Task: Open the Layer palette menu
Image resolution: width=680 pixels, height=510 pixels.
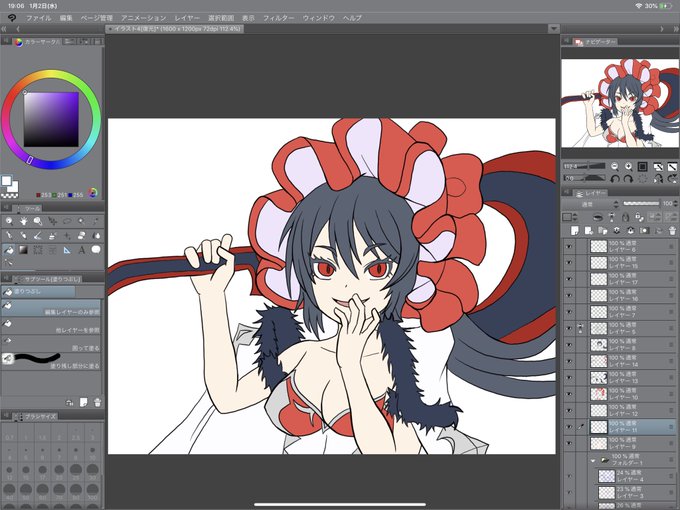Action: tap(566, 192)
